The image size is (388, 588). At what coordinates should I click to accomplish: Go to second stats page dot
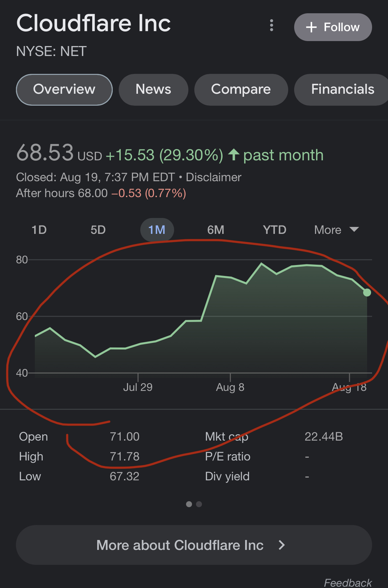pos(199,504)
